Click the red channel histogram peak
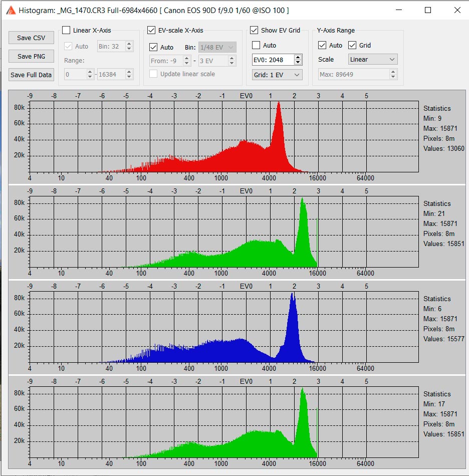This screenshot has height=476, width=469. [279, 105]
